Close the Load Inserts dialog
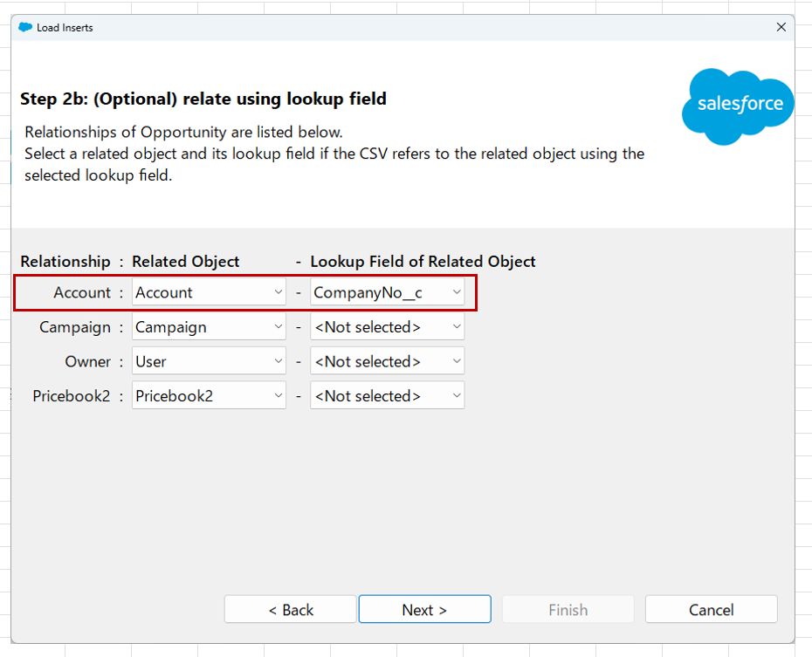Image resolution: width=812 pixels, height=657 pixels. pos(781,27)
